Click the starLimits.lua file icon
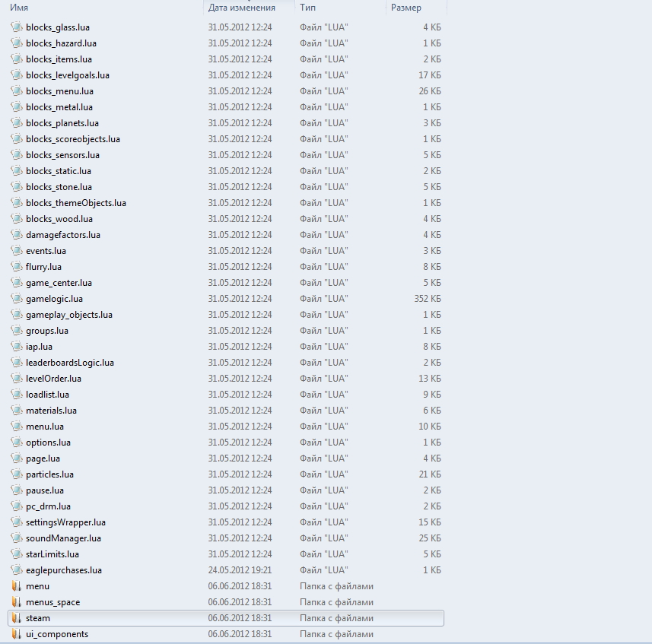The height and width of the screenshot is (644, 652). [16, 554]
